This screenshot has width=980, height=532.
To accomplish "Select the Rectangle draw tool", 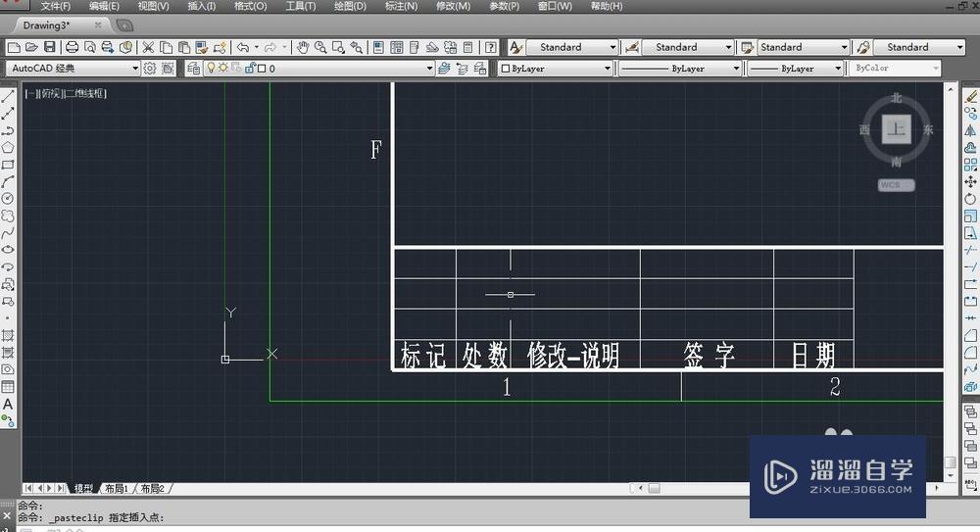I will pyautogui.click(x=8, y=165).
